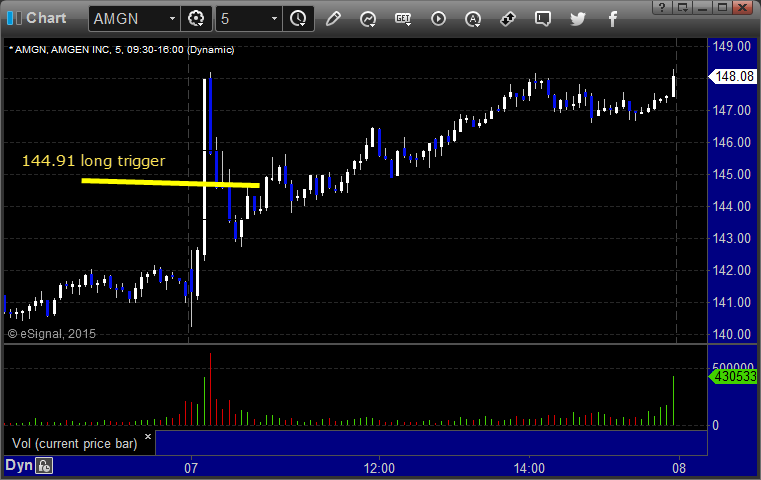
Task: Click the 142.00 price axis label
Action: [x=731, y=270]
